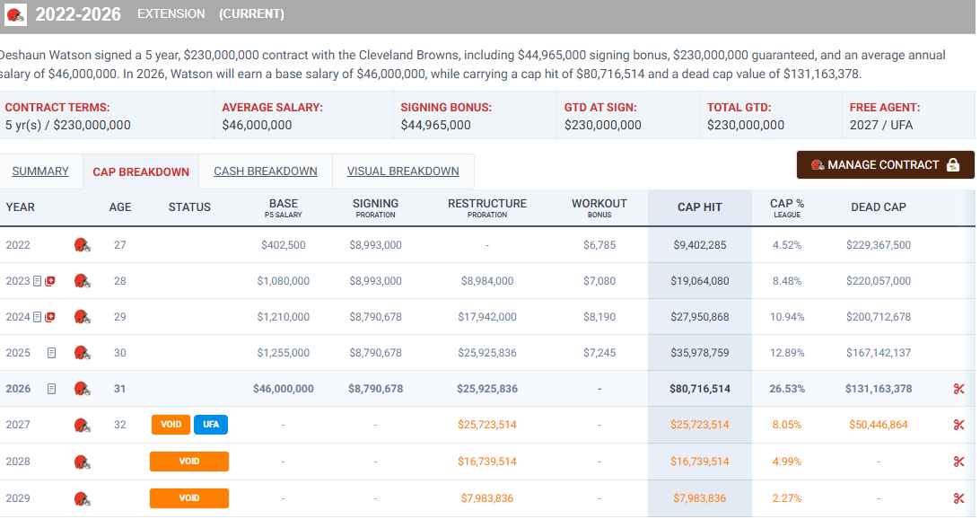Switch to the Summary tab
Screen dimensions: 980x519
(x=40, y=172)
